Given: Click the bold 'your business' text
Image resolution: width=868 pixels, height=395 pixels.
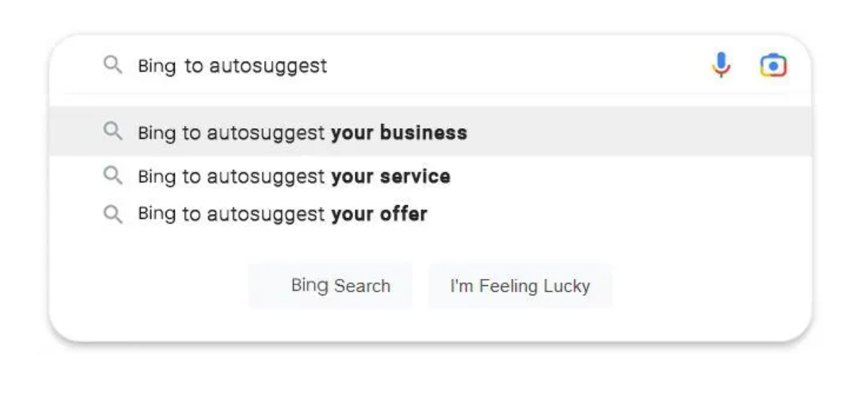Looking at the screenshot, I should 399,132.
